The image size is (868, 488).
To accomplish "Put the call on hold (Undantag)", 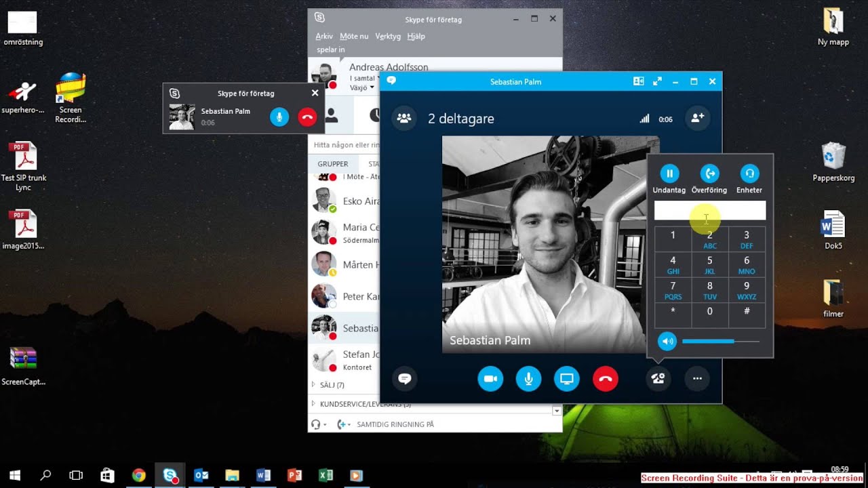I will click(x=669, y=174).
